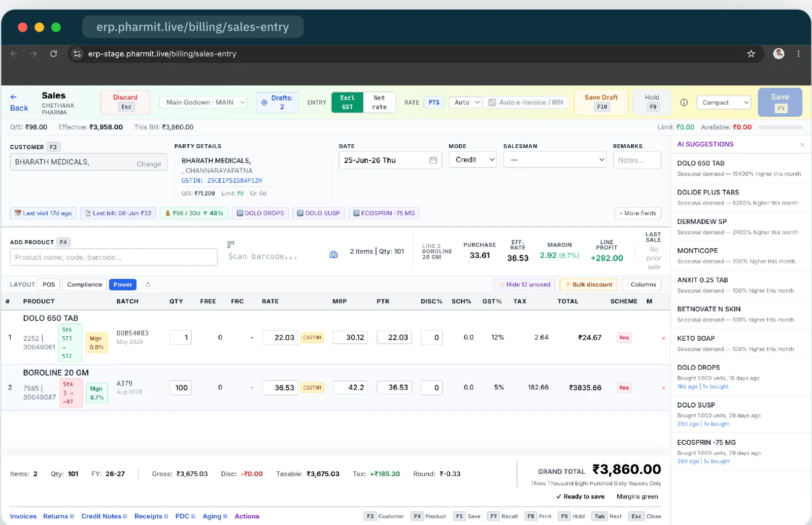
Task: Switch layout to POS
Action: [49, 284]
